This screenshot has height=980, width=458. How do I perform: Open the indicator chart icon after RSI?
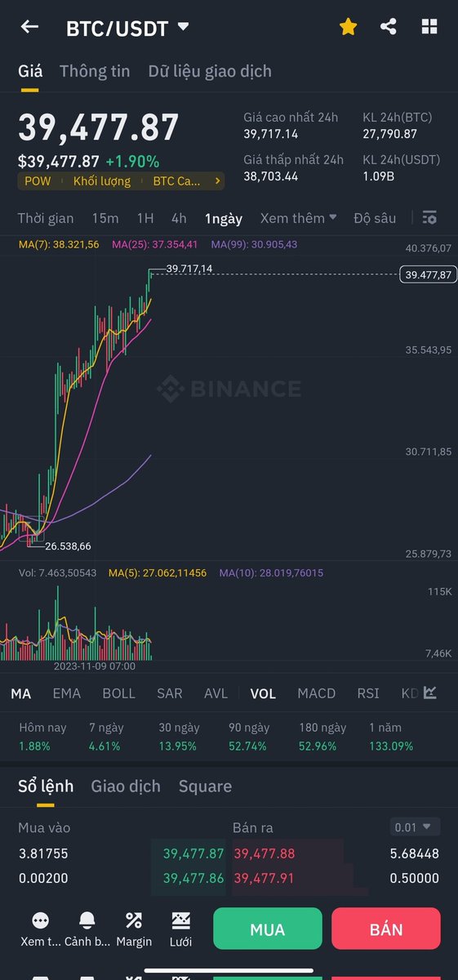(x=430, y=693)
